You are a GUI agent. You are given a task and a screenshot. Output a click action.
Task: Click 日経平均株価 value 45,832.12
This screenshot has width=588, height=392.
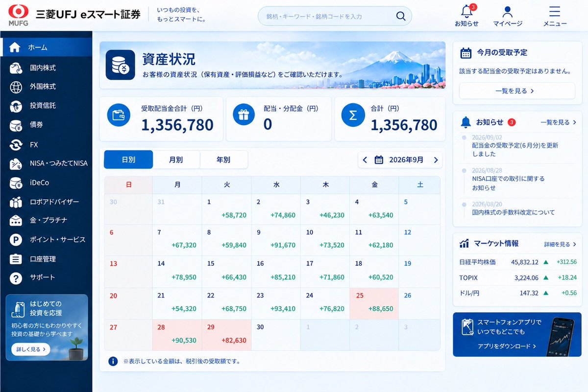[x=524, y=262]
